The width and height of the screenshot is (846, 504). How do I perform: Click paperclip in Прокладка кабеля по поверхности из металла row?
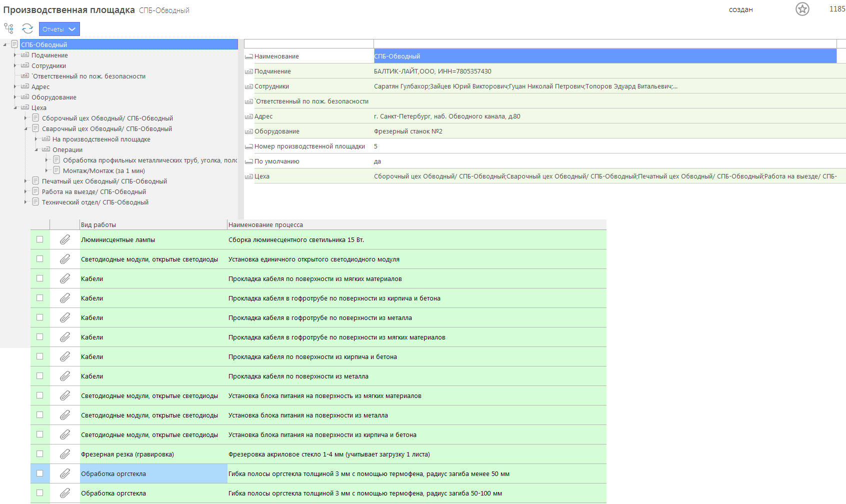65,376
